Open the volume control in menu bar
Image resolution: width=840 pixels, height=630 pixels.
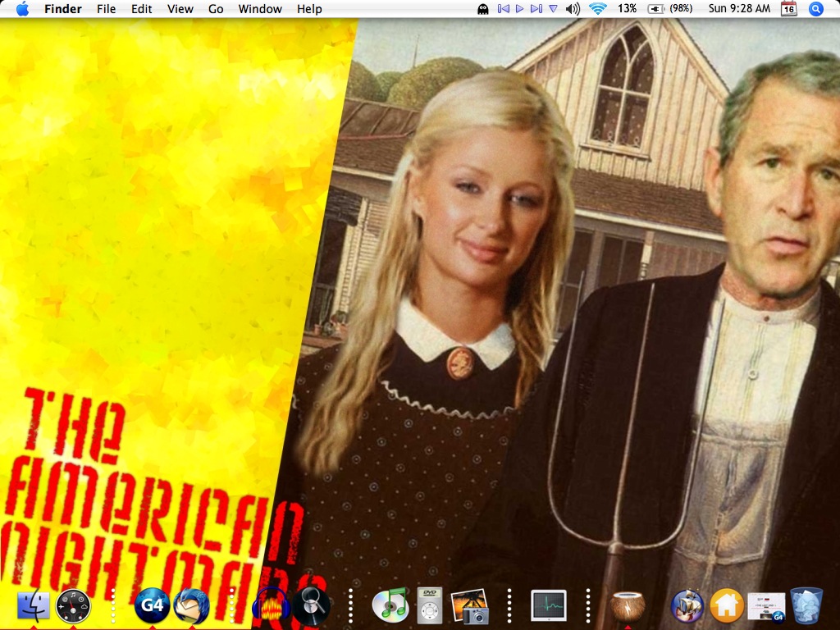coord(573,8)
